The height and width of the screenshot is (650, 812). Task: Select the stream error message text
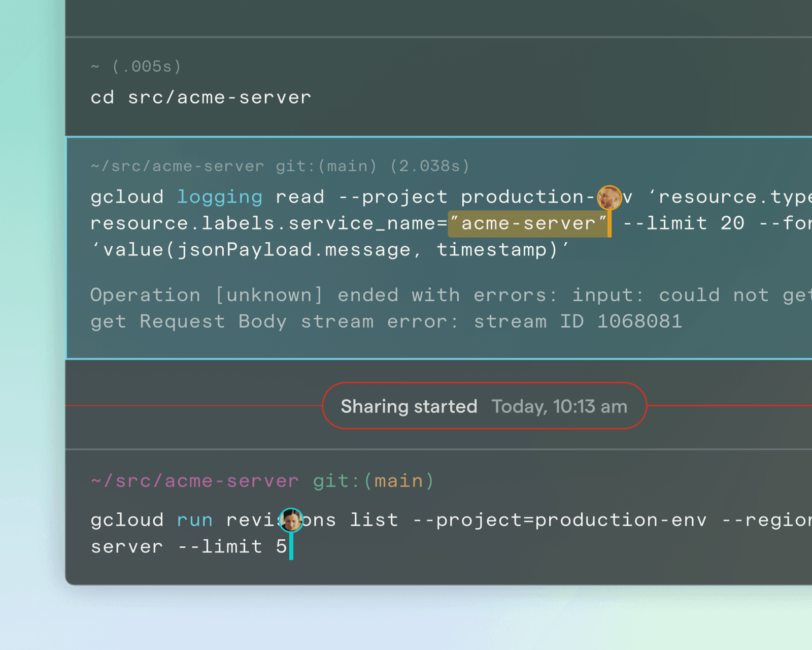click(386, 321)
